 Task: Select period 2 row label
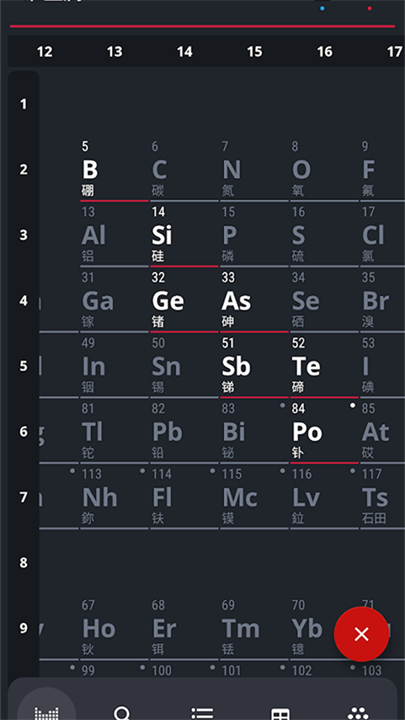tap(23, 169)
